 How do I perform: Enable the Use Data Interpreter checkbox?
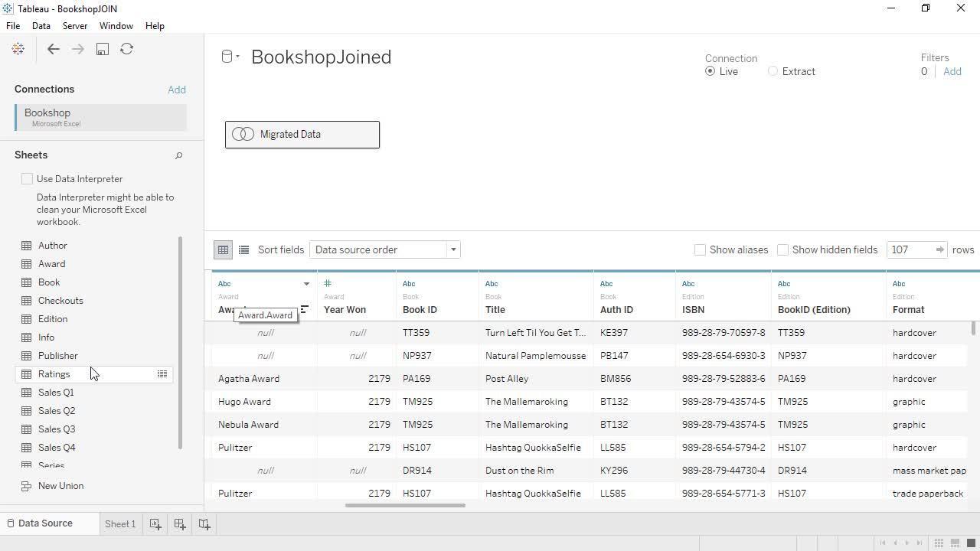(x=28, y=179)
